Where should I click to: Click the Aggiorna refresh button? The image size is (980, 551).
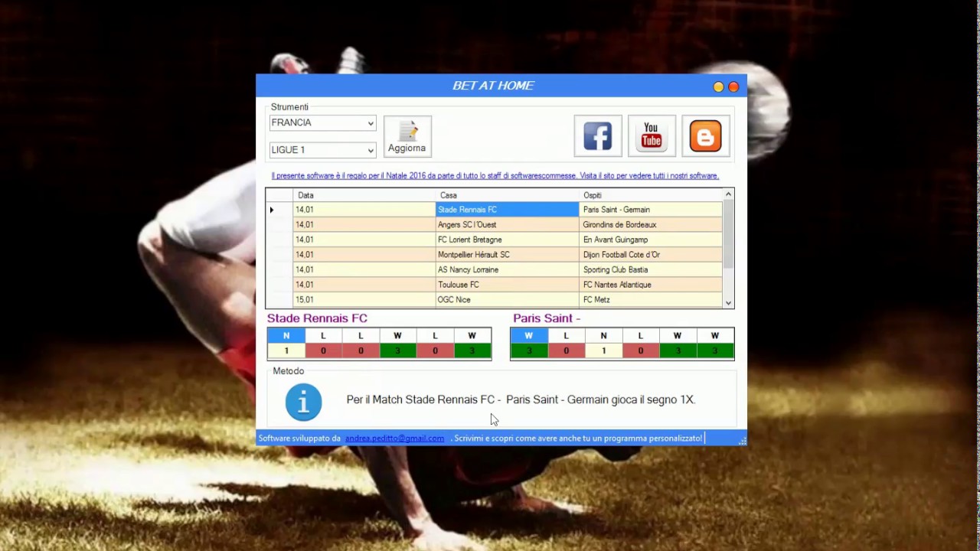[x=407, y=136]
